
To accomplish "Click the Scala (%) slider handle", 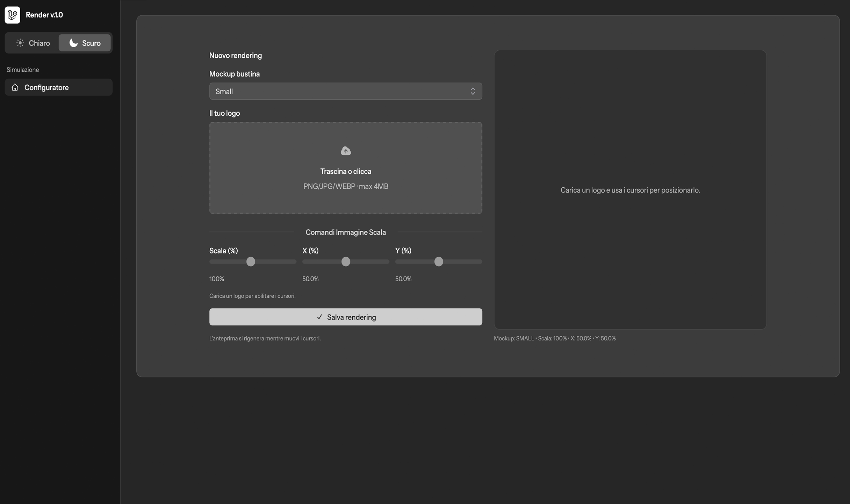I will point(251,261).
